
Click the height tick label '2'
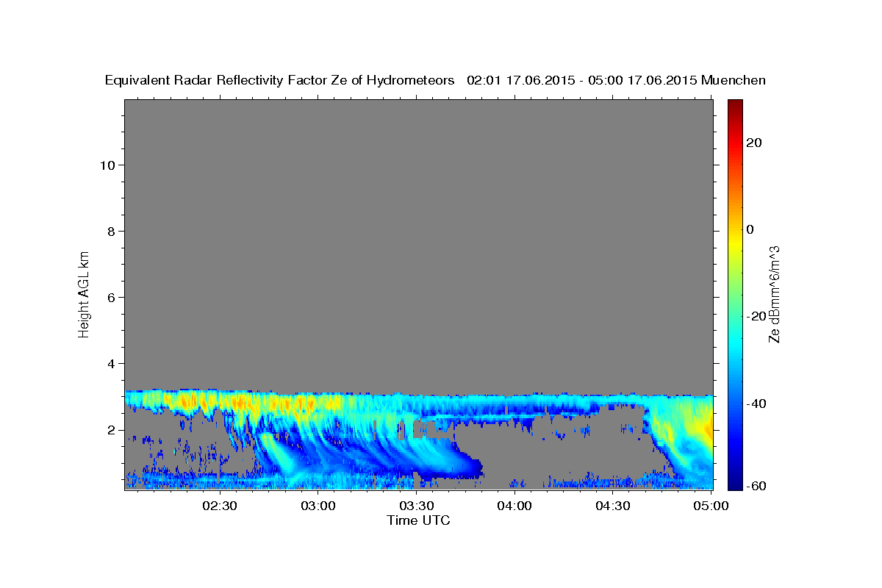click(110, 429)
